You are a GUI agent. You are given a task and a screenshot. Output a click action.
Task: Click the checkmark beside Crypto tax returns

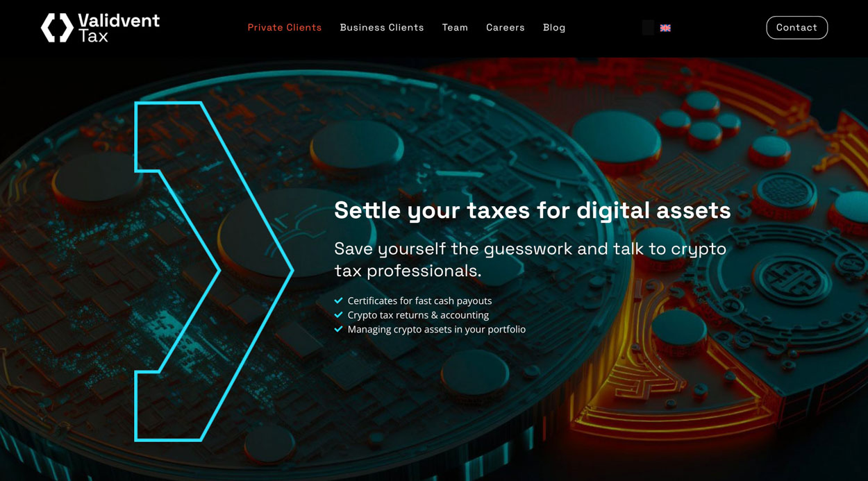339,315
